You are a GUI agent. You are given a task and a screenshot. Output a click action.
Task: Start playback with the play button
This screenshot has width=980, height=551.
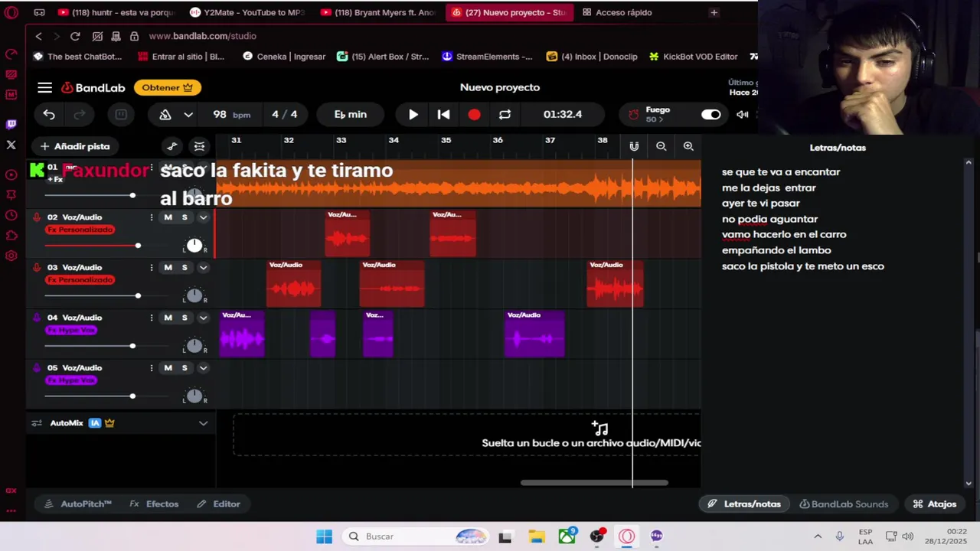[x=413, y=115]
